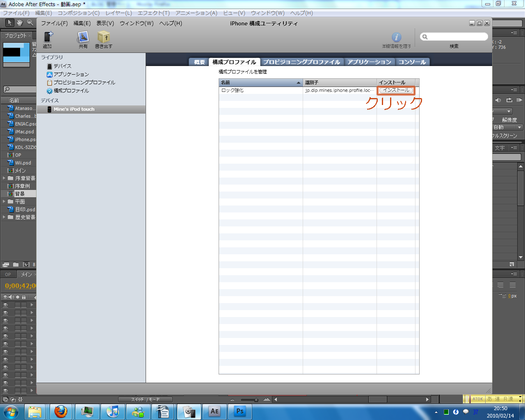Open the iPhone utility 表示(V) menu

pyautogui.click(x=105, y=23)
